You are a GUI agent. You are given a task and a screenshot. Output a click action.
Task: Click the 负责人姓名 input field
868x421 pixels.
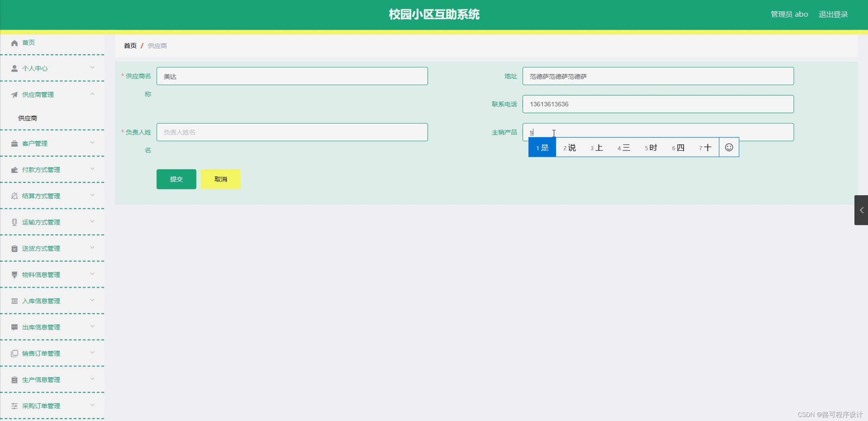292,132
